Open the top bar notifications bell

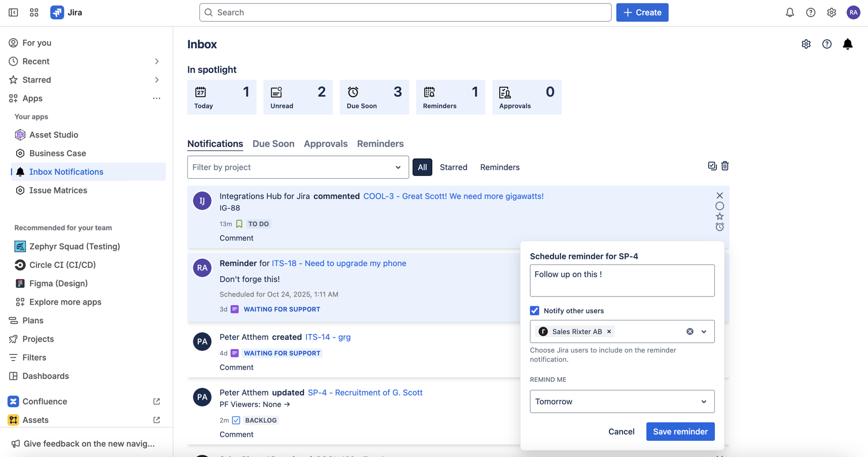click(x=790, y=13)
